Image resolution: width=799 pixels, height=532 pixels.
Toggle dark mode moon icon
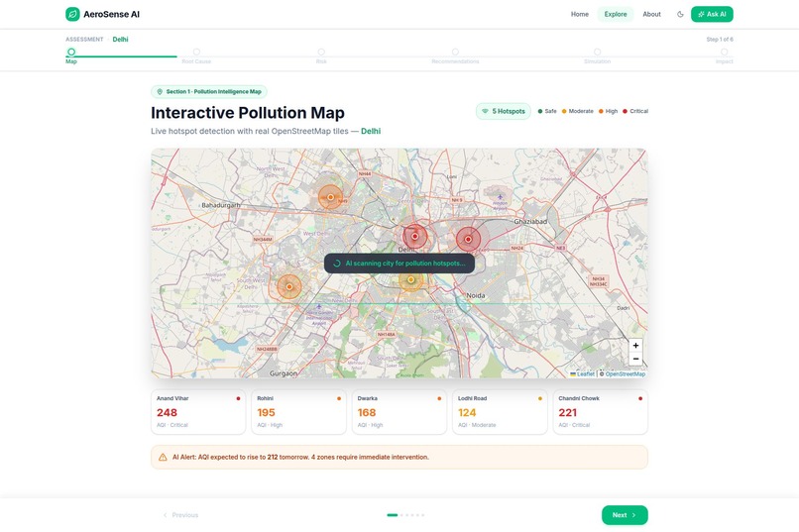680,14
